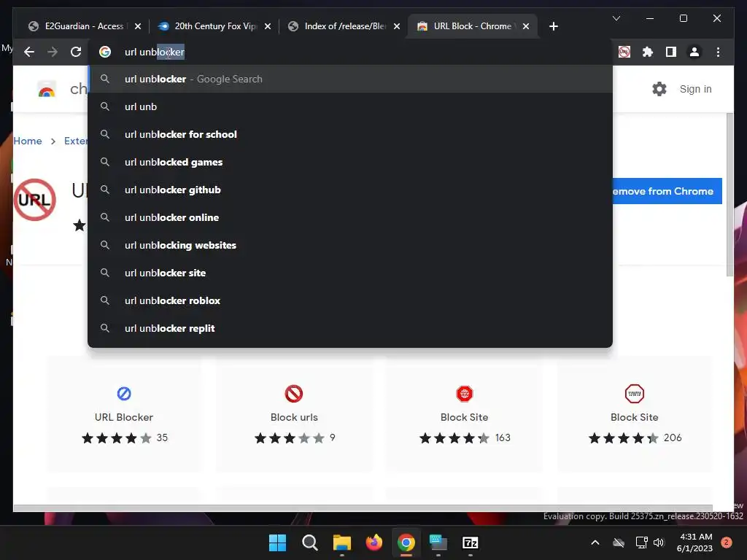747x560 pixels.
Task: Click Remove from Chrome button
Action: (667, 191)
